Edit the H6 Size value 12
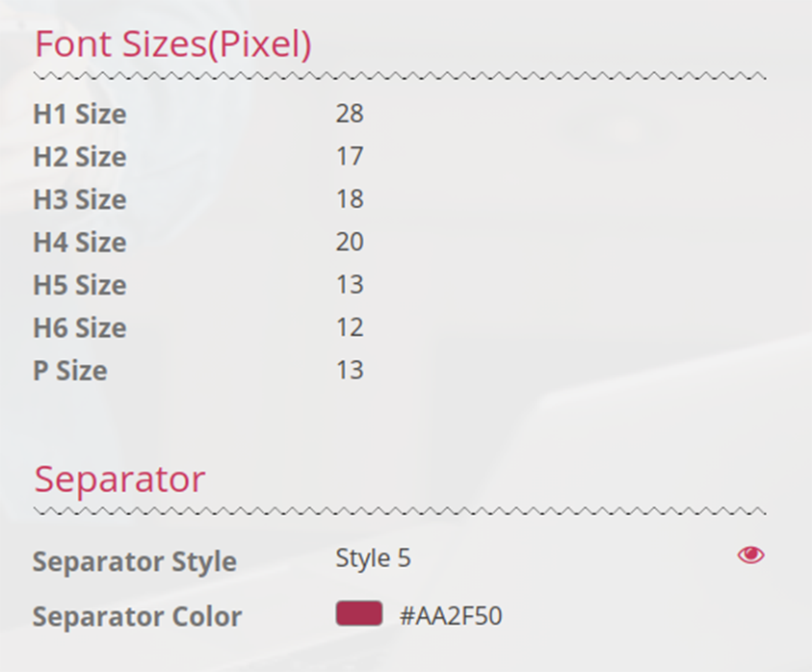Screen dimensions: 812x672 350,327
